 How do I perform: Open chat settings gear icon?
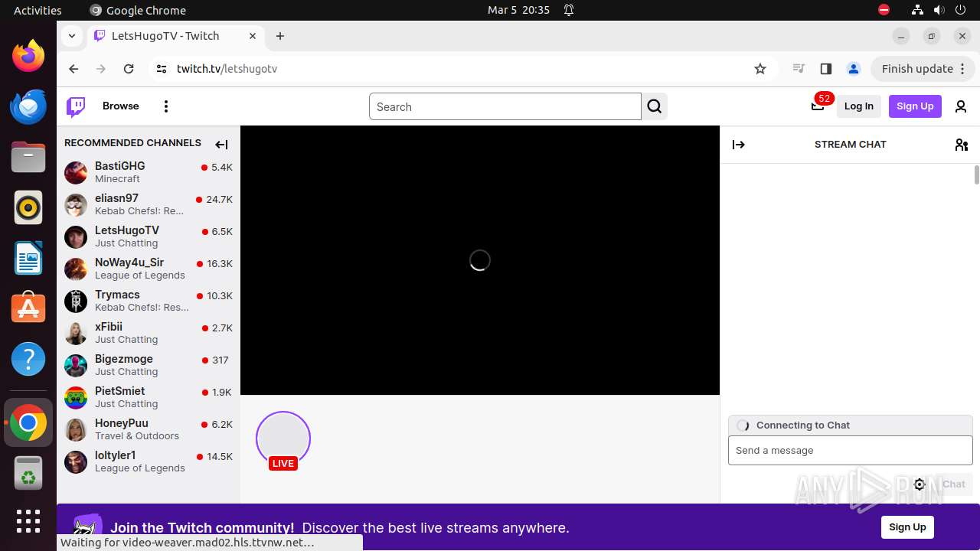pyautogui.click(x=920, y=484)
